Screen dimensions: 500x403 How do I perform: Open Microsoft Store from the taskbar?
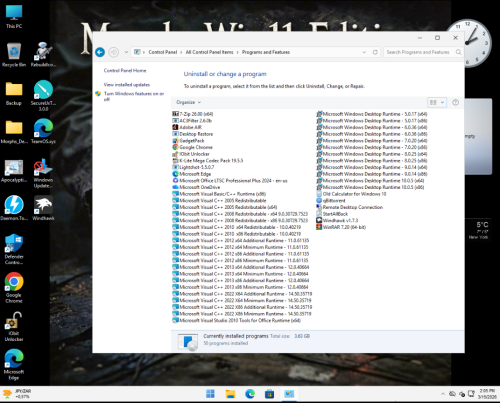[269, 394]
